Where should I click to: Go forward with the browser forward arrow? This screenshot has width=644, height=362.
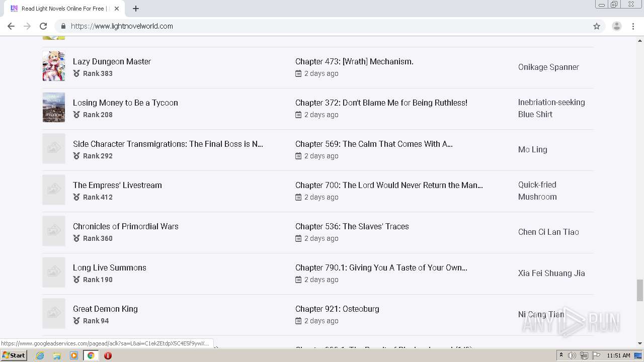pos(27,26)
